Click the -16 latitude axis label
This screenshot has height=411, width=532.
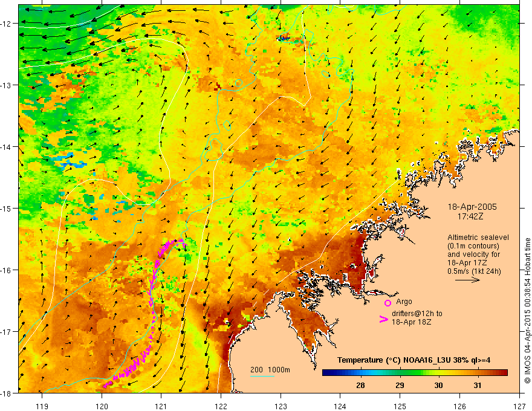click(7, 270)
